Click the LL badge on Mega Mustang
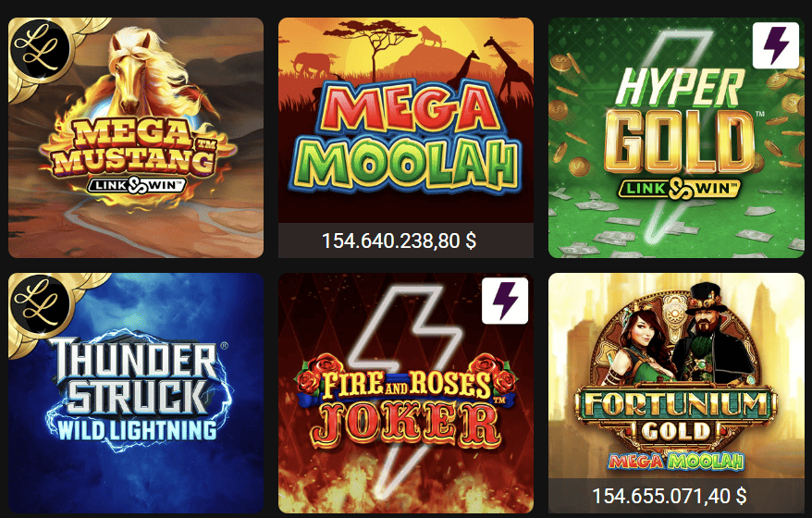This screenshot has height=518, width=812. click(40, 48)
